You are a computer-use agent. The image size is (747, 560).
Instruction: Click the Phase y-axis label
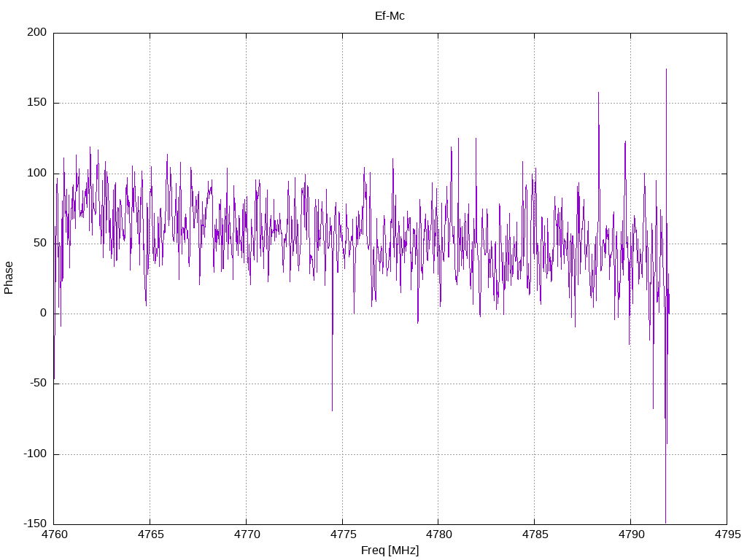[9, 278]
